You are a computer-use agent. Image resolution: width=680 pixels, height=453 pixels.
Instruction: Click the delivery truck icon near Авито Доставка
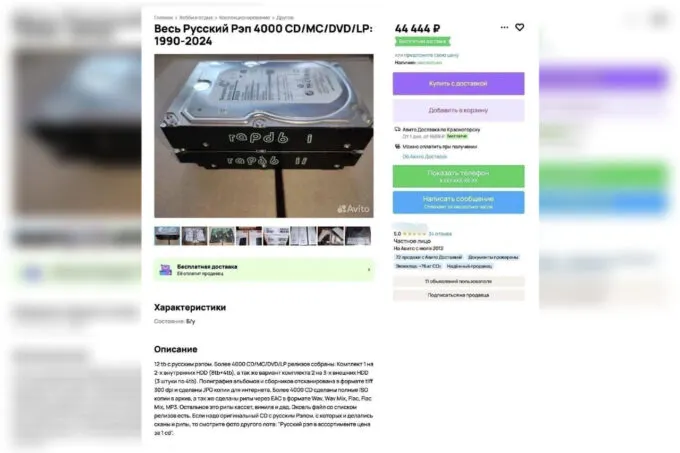(397, 129)
